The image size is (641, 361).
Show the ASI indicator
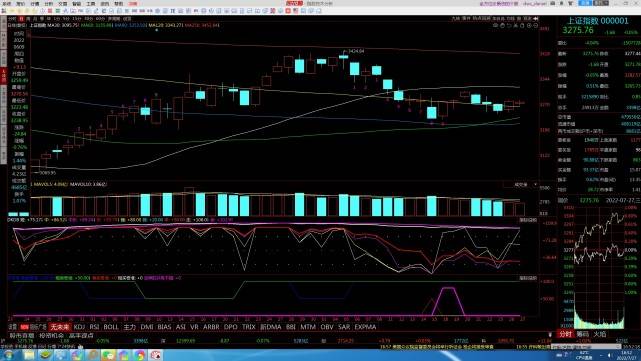click(181, 327)
